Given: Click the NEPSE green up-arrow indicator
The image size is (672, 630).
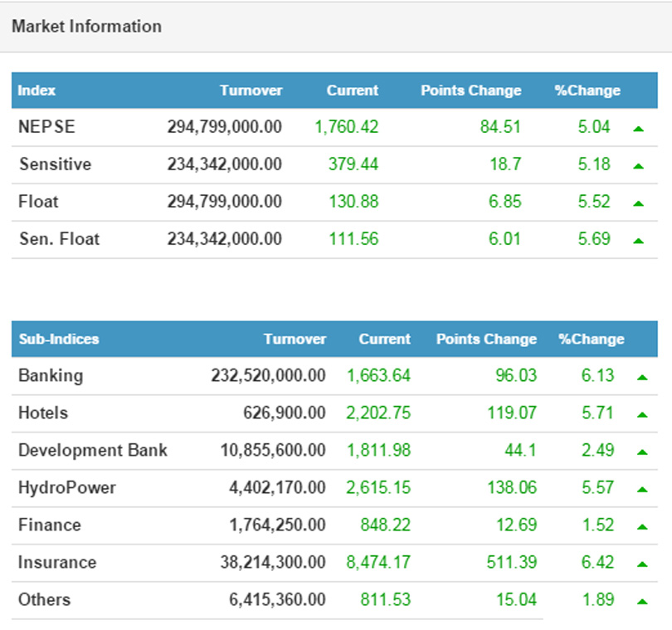Looking at the screenshot, I should pos(638,128).
